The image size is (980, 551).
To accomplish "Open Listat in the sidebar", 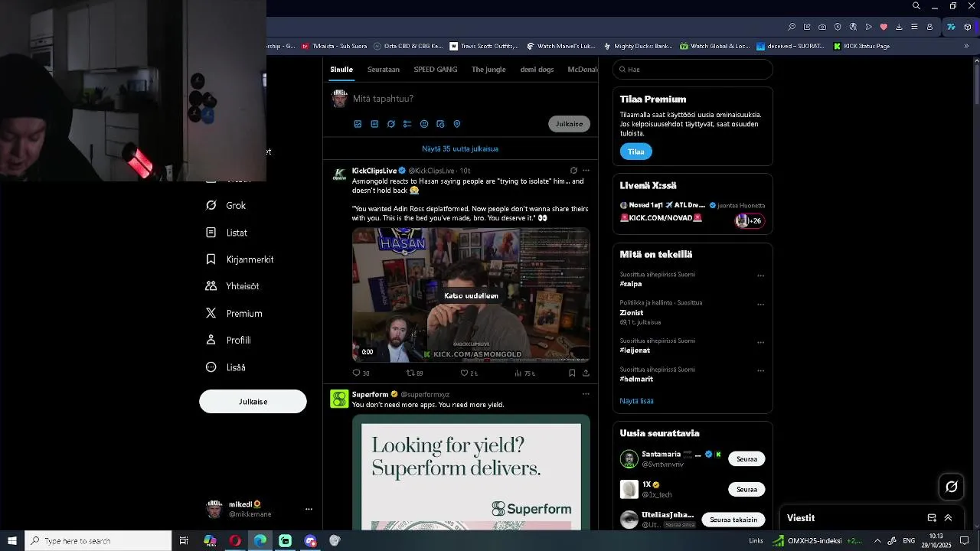I will pyautogui.click(x=227, y=233).
